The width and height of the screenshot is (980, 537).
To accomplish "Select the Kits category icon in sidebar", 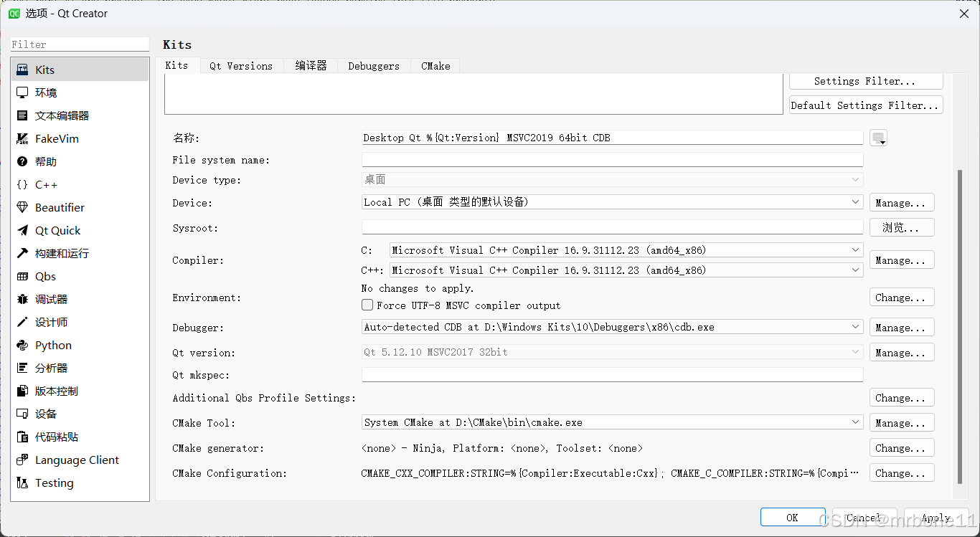I will pos(22,70).
